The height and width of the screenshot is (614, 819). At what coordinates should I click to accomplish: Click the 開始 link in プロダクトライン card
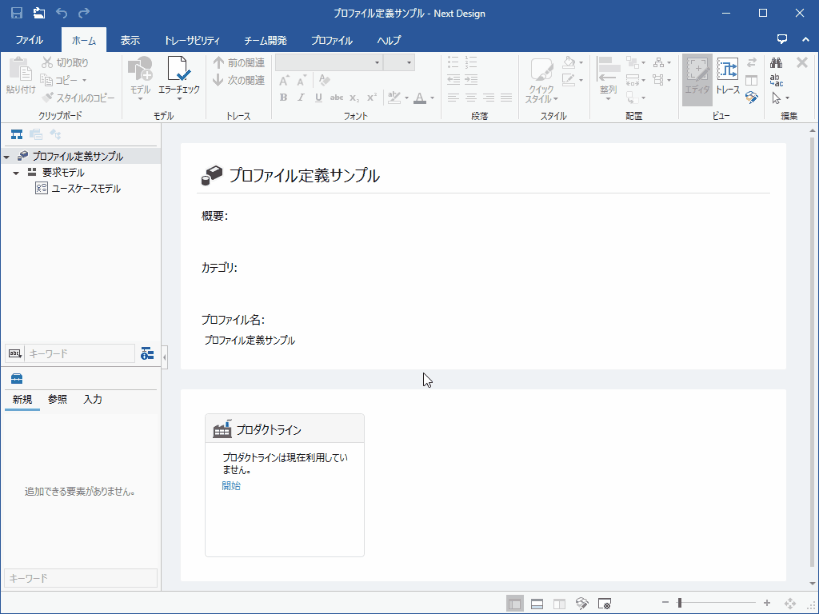[231, 486]
